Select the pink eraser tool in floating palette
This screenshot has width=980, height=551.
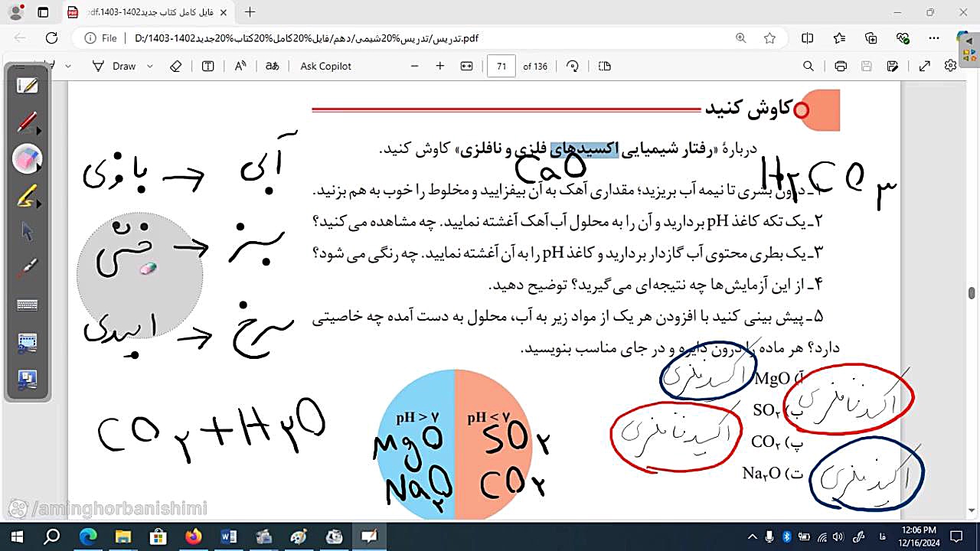pyautogui.click(x=28, y=159)
